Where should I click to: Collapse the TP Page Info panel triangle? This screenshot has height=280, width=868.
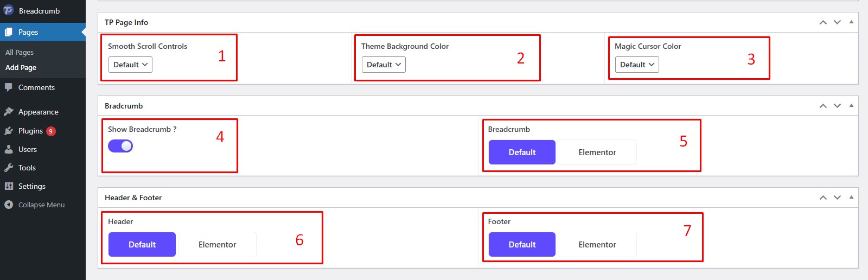pos(851,22)
